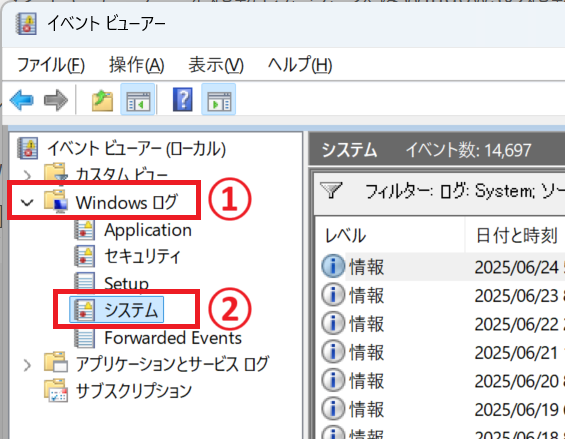The width and height of the screenshot is (565, 439).
Task: Open the ファイル(F) menu
Action: [x=51, y=65]
